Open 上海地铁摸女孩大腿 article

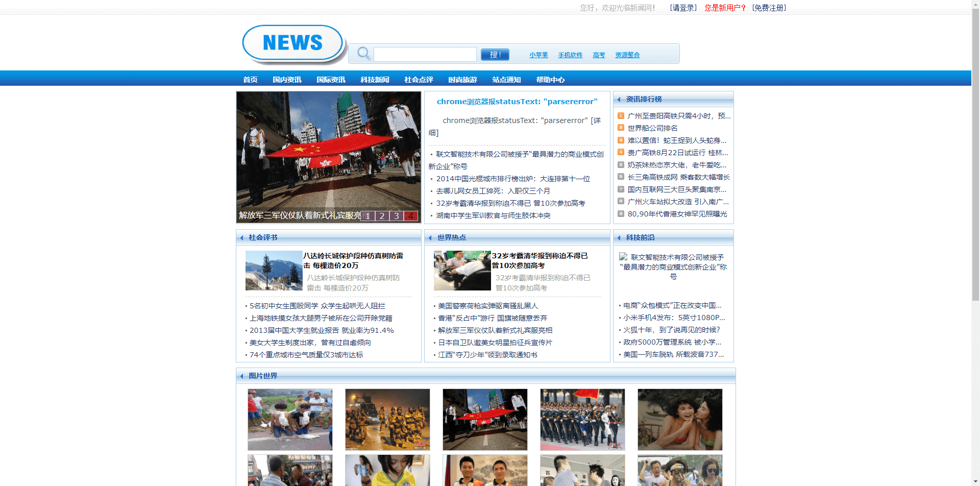321,318
